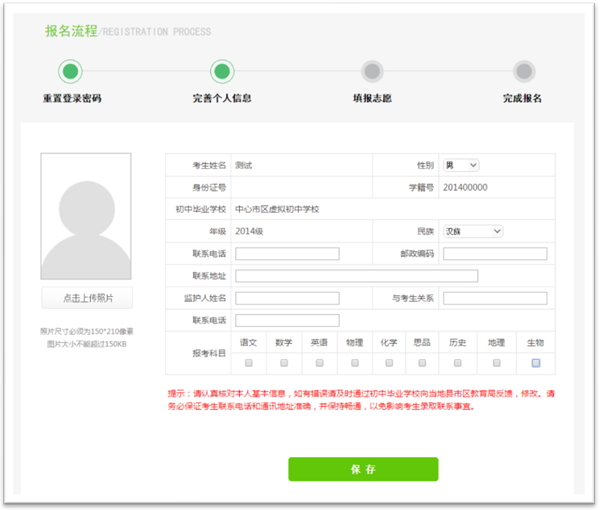Click the 重置登录密码 step circle
The width and height of the screenshot is (600, 510).
(x=70, y=71)
